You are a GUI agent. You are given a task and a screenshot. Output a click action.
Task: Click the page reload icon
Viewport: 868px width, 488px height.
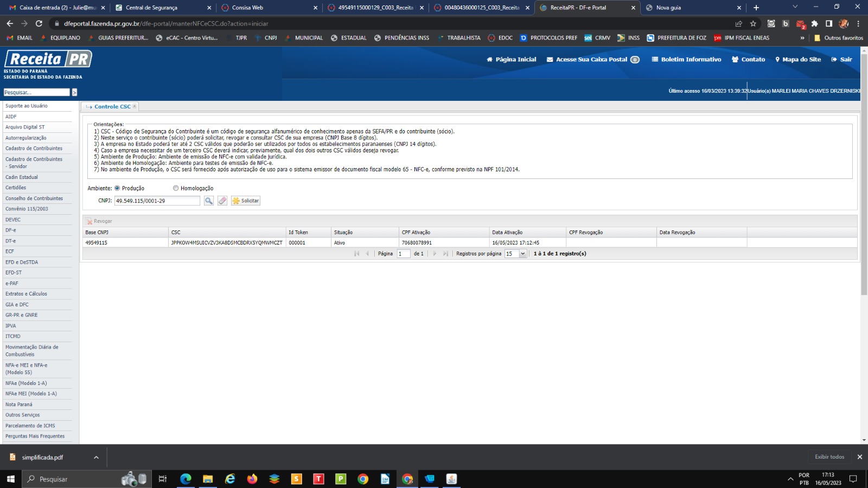(39, 24)
